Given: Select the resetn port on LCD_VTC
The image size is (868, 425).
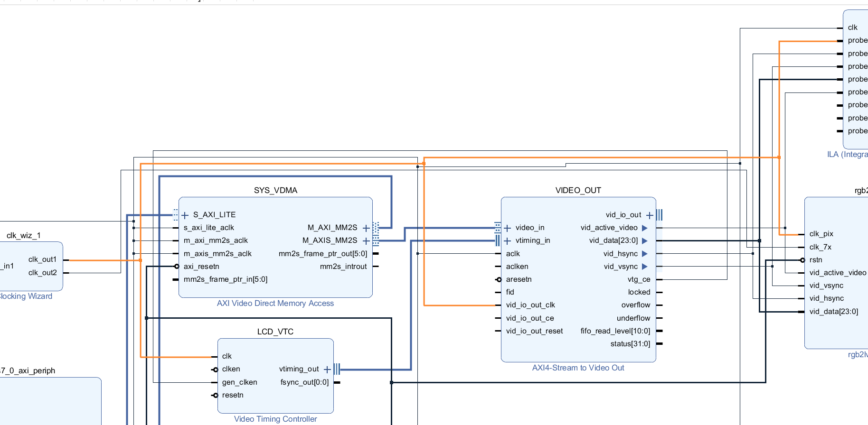Looking at the screenshot, I should (x=233, y=395).
